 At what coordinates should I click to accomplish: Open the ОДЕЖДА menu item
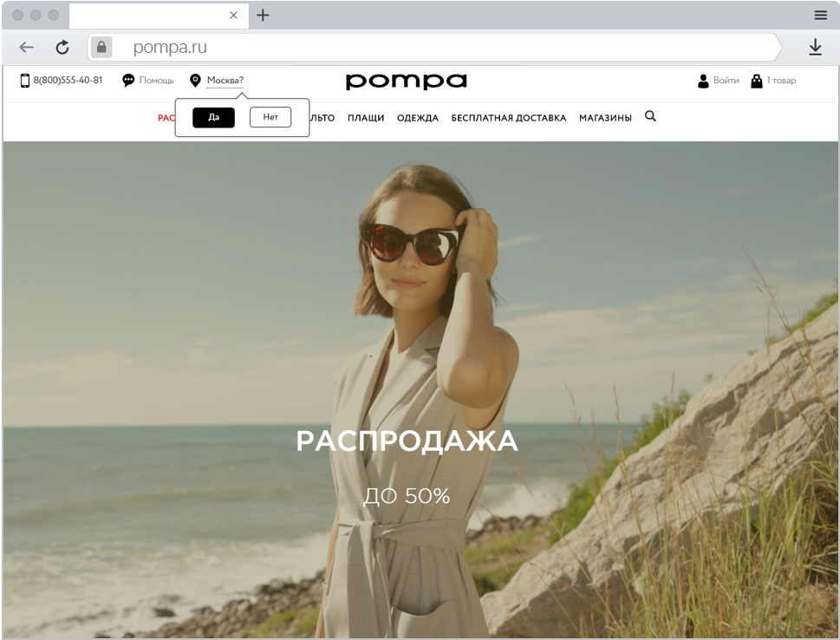(418, 118)
